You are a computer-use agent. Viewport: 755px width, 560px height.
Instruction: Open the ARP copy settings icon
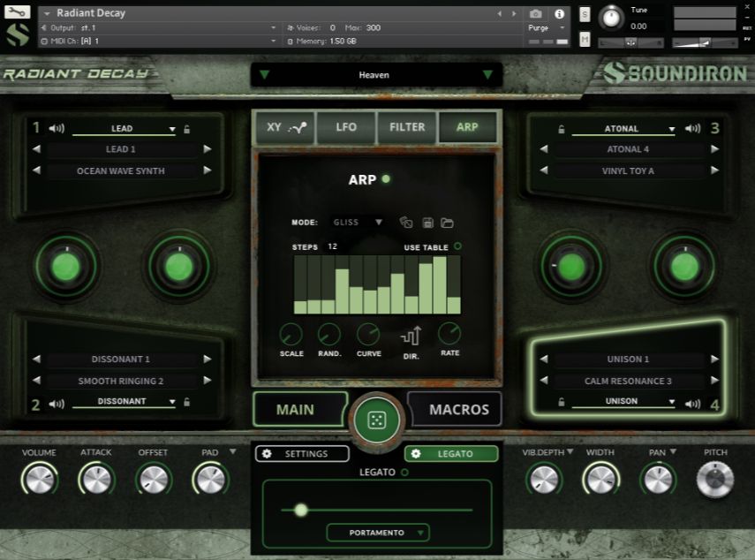click(407, 223)
